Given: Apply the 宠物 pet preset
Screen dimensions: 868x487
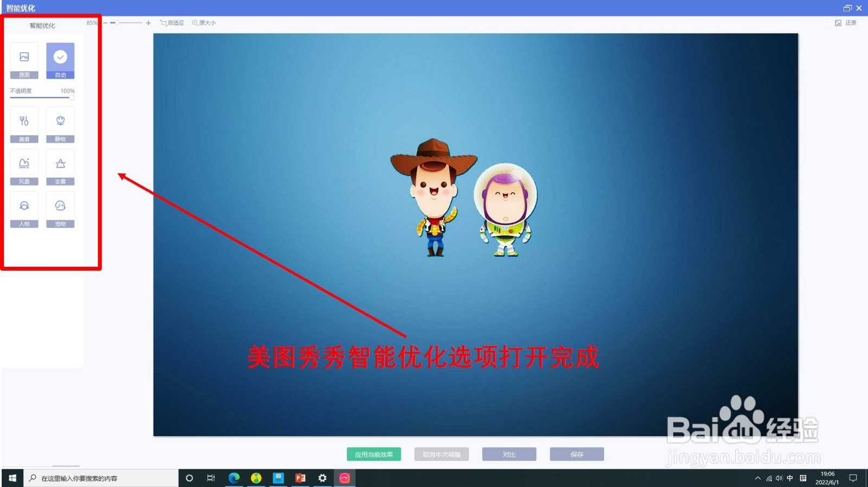Looking at the screenshot, I should (60, 209).
